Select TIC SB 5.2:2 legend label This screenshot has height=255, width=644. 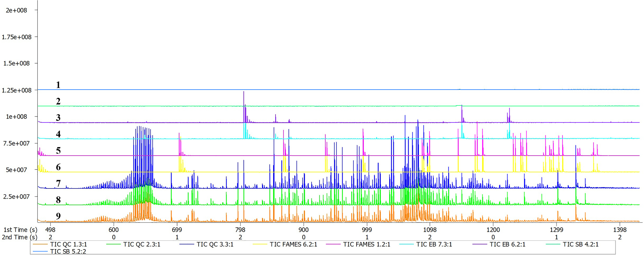coord(68,251)
